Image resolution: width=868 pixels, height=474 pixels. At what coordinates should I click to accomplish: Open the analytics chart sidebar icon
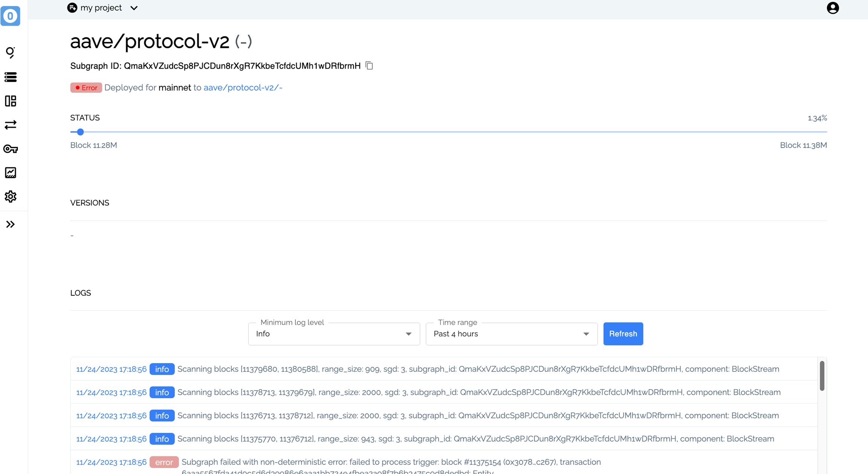point(10,173)
